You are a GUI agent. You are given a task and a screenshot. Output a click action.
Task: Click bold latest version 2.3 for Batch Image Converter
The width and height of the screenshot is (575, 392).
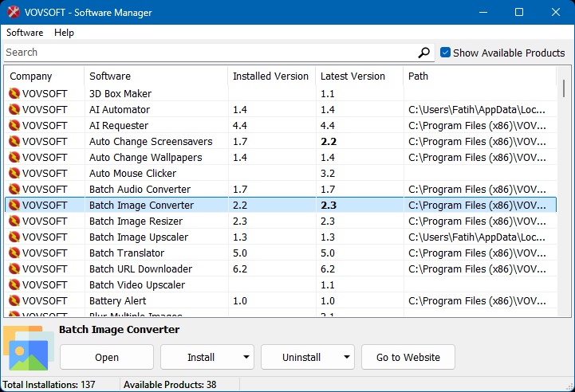(x=329, y=205)
